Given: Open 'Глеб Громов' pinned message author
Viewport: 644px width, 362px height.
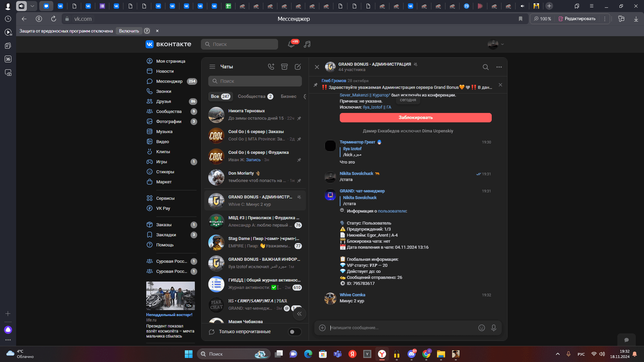Looking at the screenshot, I should tap(334, 81).
